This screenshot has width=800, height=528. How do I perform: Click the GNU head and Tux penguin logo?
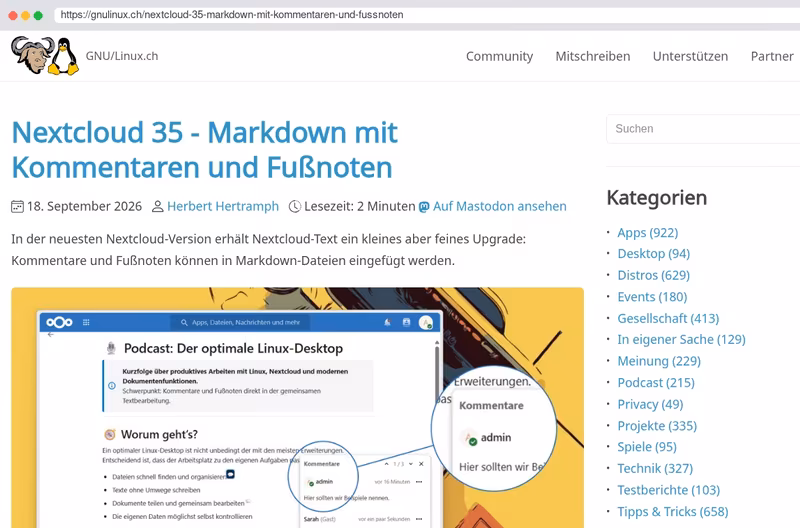point(45,56)
